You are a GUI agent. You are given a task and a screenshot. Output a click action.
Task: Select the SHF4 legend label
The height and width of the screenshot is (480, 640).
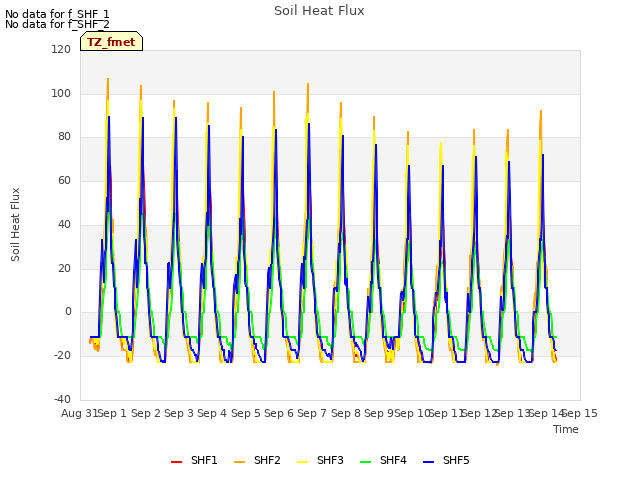coord(393,460)
